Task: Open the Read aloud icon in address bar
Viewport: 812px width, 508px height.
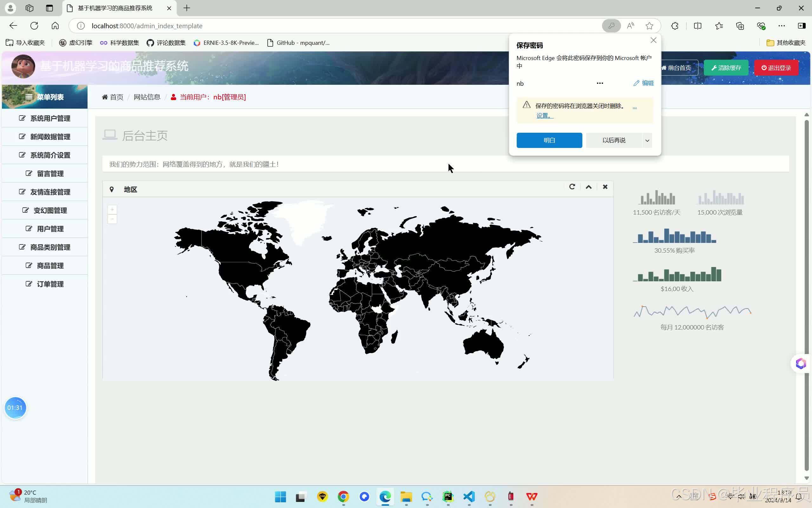Action: pyautogui.click(x=631, y=26)
